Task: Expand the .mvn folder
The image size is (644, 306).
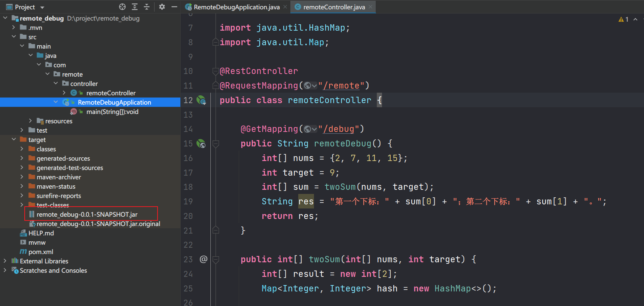Action: [13, 27]
